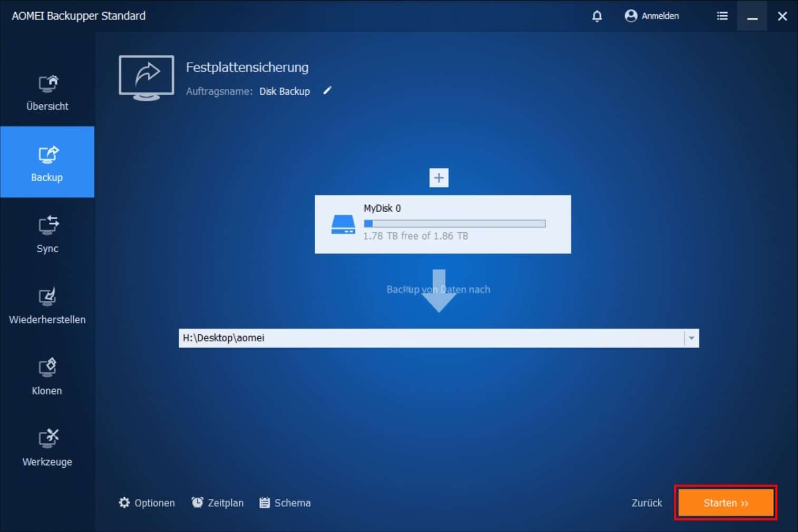Add another disk with the plus button
The image size is (798, 532).
(439, 178)
